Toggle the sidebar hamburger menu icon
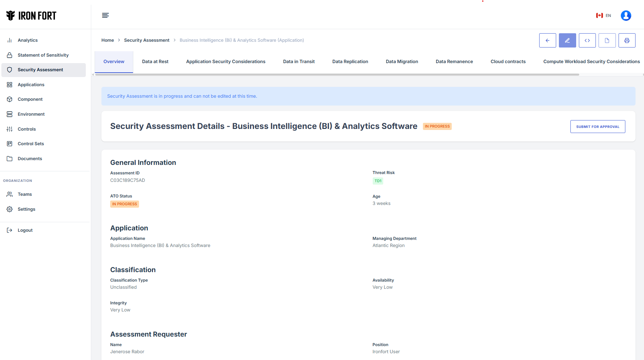Image resolution: width=644 pixels, height=360 pixels. [105, 15]
